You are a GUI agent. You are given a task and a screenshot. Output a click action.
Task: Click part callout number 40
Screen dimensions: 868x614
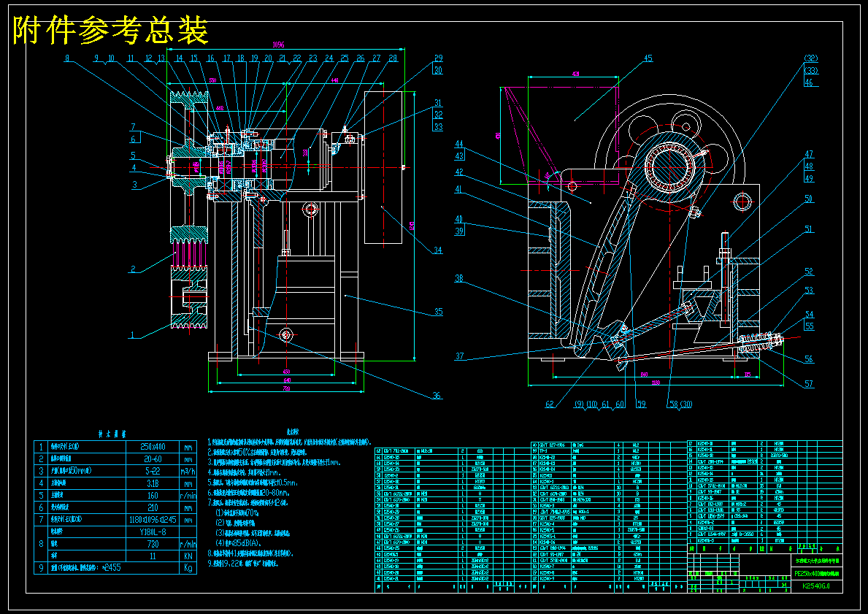pyautogui.click(x=459, y=219)
